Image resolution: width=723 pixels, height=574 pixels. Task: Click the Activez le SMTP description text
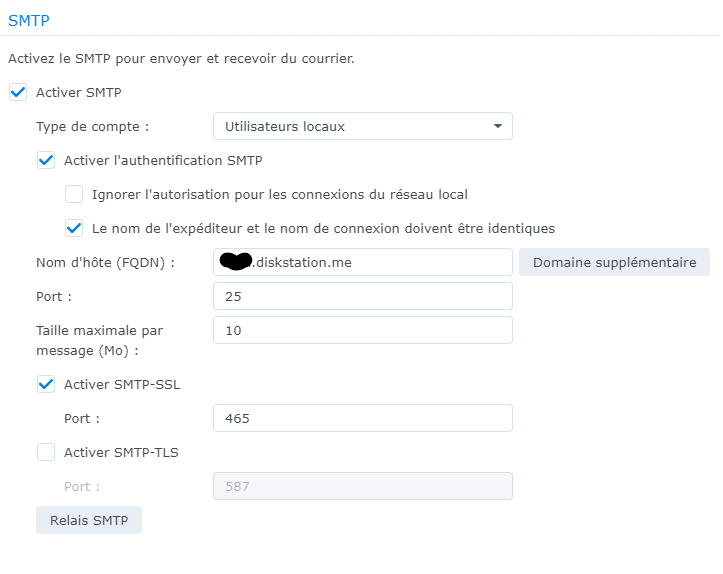[x=181, y=58]
